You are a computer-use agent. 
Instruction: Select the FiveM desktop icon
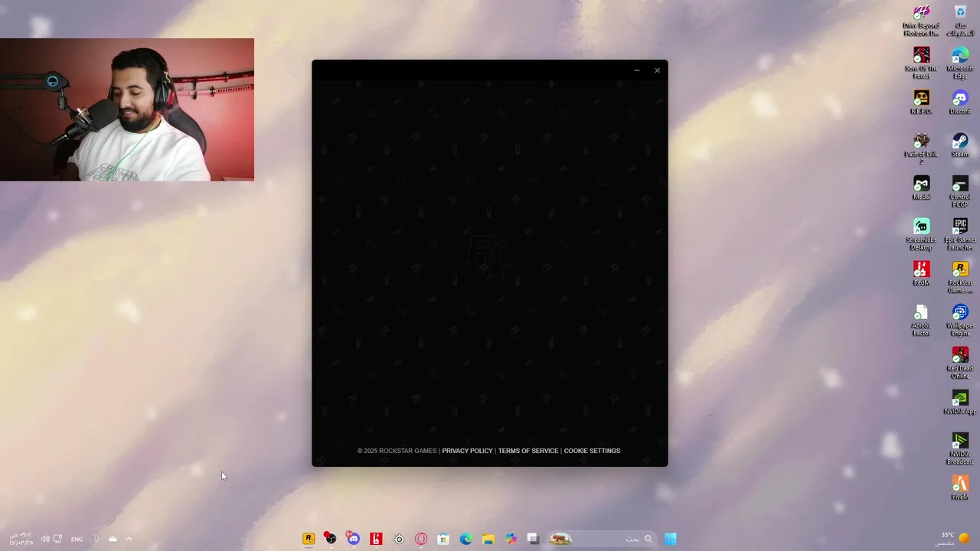point(960,488)
